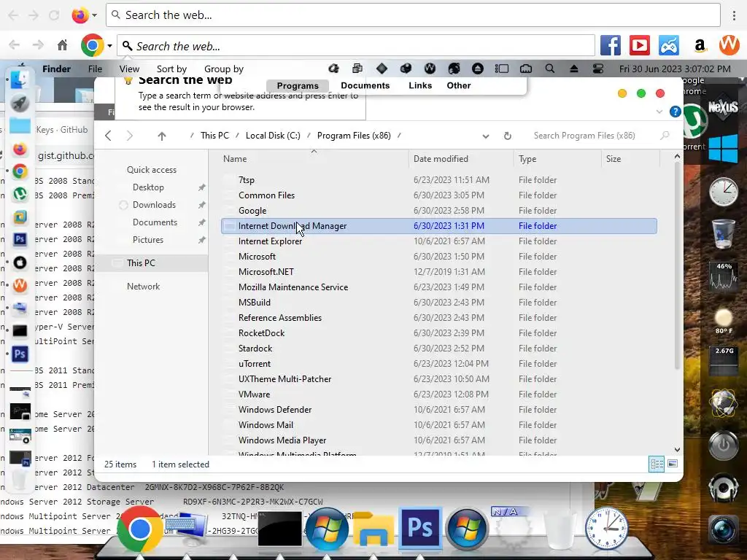The width and height of the screenshot is (747, 560).
Task: Click the camera icon in right dock
Action: [x=723, y=529]
